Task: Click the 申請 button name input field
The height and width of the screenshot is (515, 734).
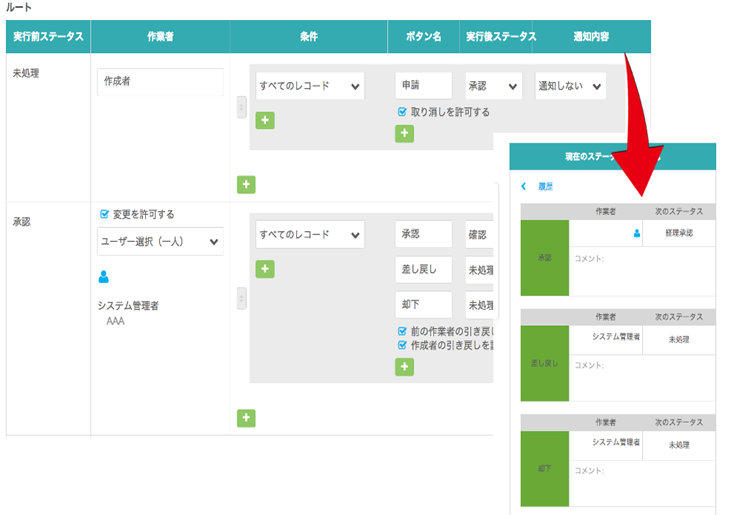Action: pos(423,86)
